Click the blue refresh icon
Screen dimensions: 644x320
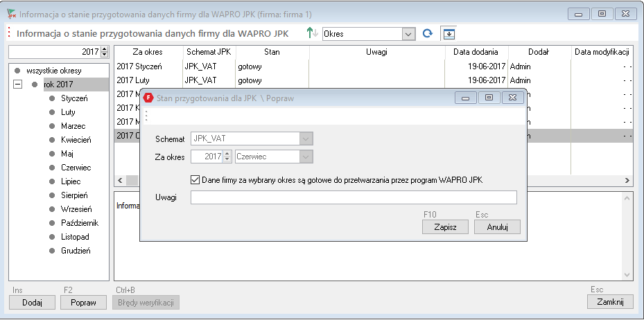pyautogui.click(x=428, y=34)
